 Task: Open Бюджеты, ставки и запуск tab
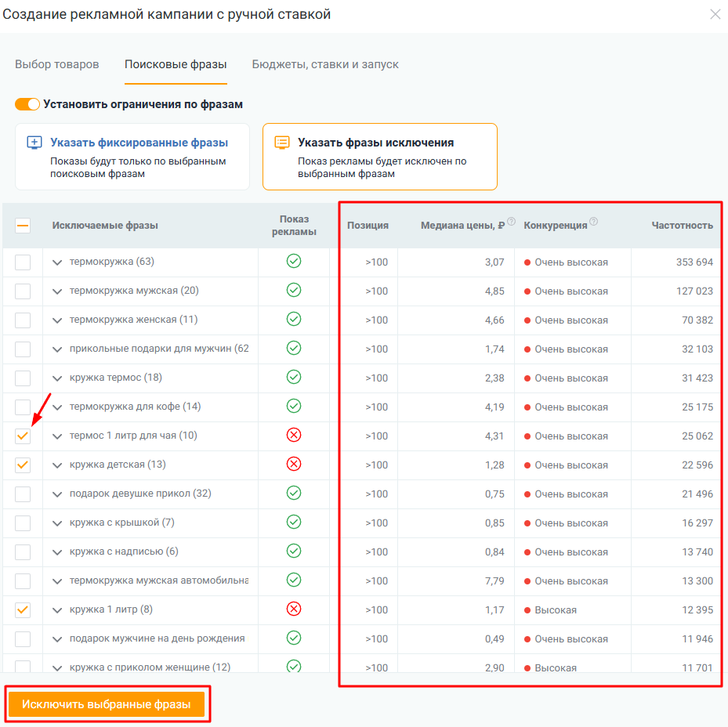pos(325,64)
